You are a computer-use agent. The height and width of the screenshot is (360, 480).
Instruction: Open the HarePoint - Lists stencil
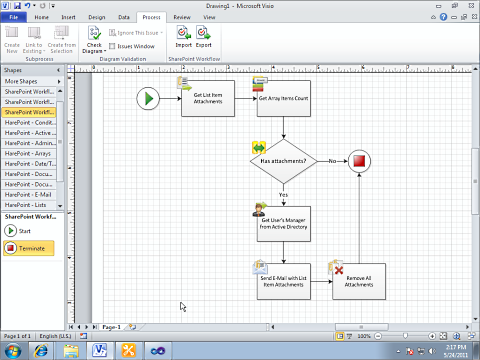click(x=29, y=205)
